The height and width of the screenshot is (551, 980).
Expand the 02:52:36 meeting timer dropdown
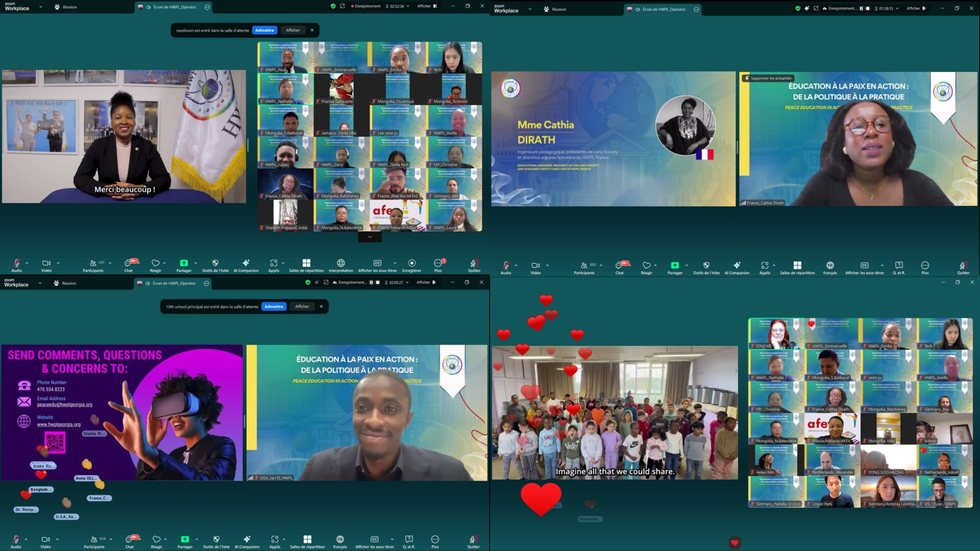click(408, 7)
